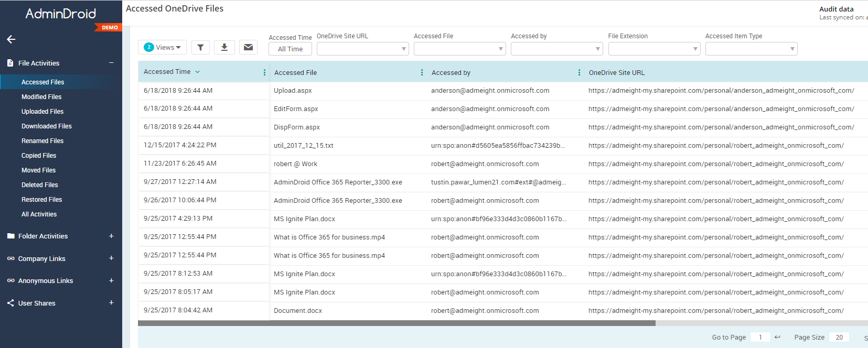This screenshot has height=348, width=868.
Task: Click the Page Size input field
Action: click(839, 337)
